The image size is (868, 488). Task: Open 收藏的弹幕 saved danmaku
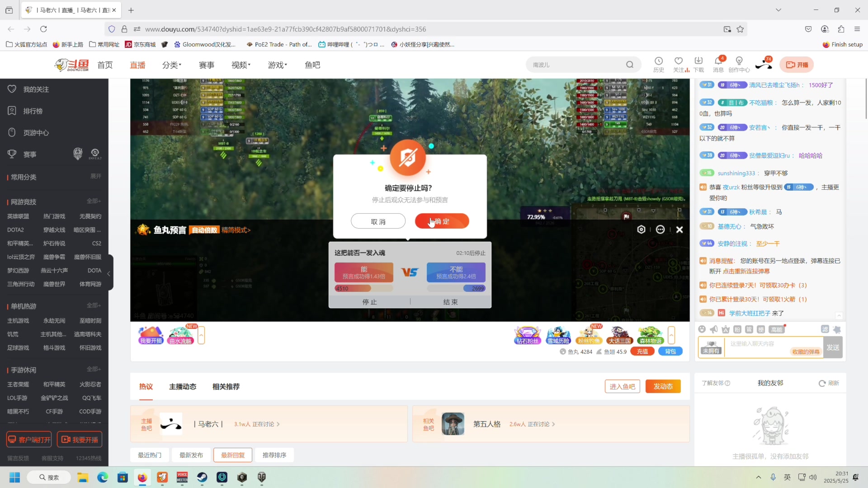(x=806, y=352)
